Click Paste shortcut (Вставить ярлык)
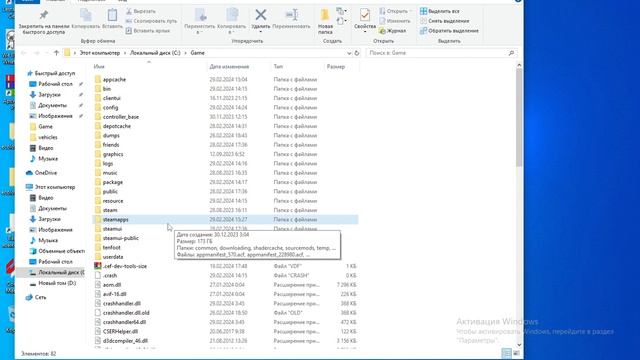The image size is (640, 360). [x=147, y=31]
